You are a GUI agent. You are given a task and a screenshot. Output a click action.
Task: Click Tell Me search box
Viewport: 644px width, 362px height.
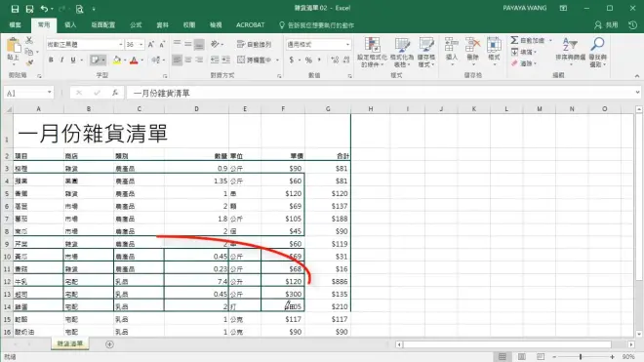(317, 25)
